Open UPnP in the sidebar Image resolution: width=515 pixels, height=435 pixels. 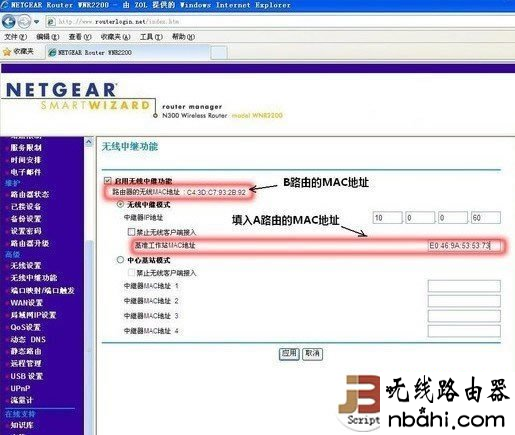tap(20, 388)
